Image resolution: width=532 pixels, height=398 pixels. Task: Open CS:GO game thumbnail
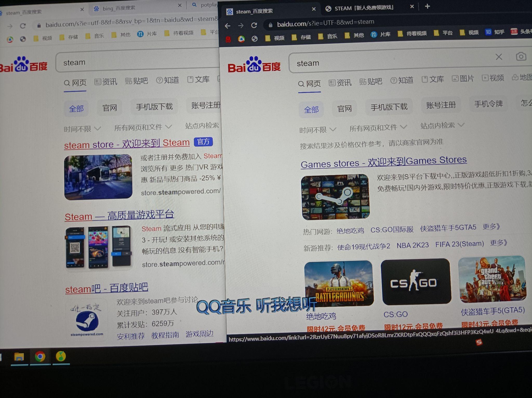click(x=416, y=281)
